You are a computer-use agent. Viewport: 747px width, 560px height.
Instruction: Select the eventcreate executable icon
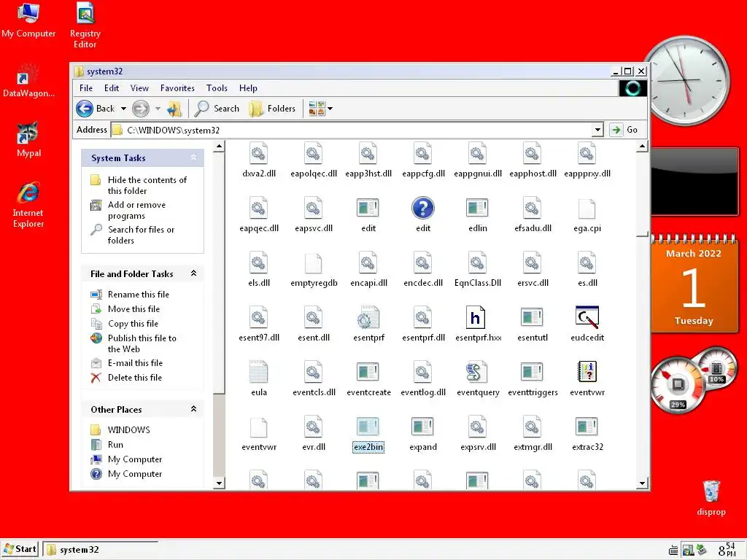[368, 373]
